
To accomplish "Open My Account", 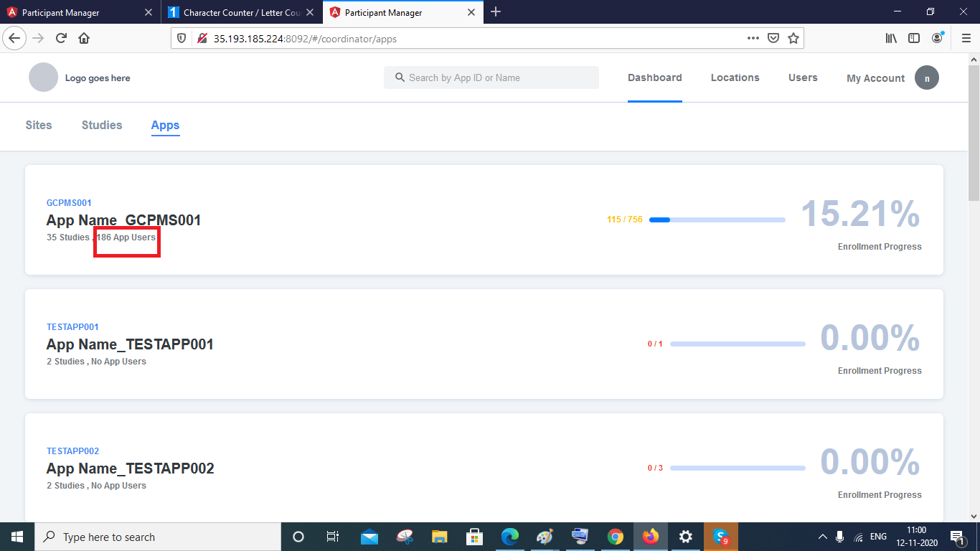I will click(876, 78).
